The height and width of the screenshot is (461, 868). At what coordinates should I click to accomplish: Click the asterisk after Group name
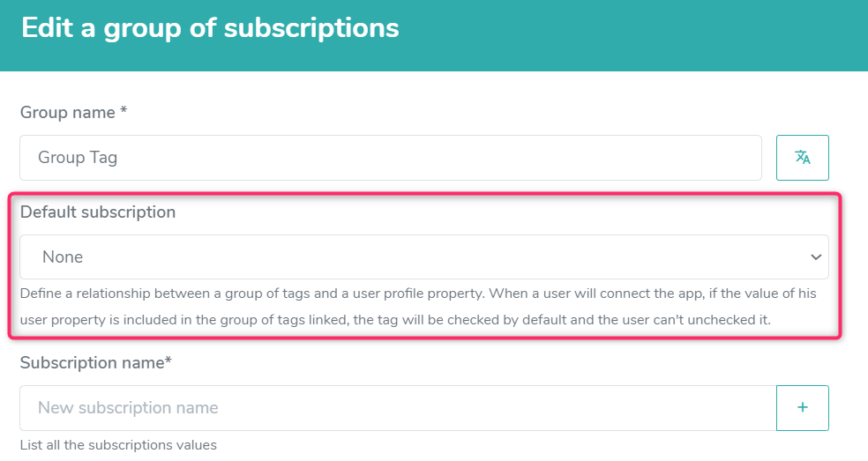pos(123,109)
